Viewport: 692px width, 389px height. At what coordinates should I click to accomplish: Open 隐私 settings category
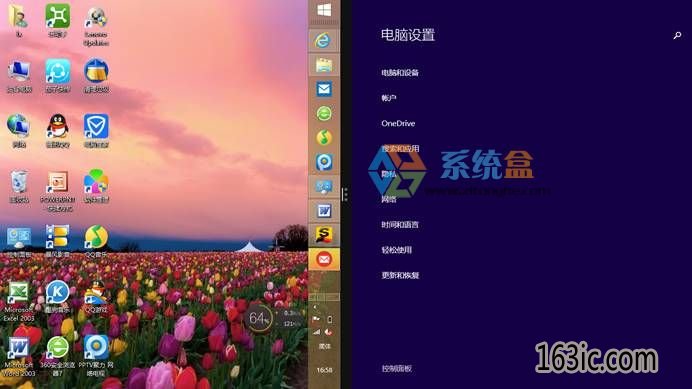(389, 174)
